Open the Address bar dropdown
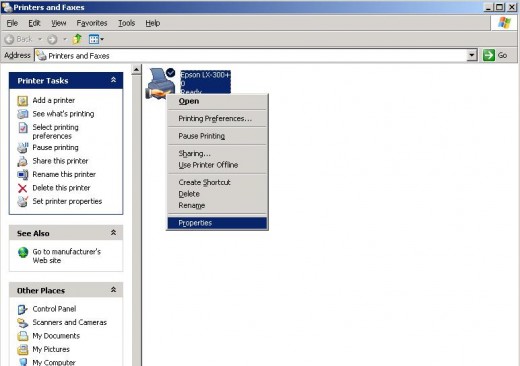 (472, 55)
